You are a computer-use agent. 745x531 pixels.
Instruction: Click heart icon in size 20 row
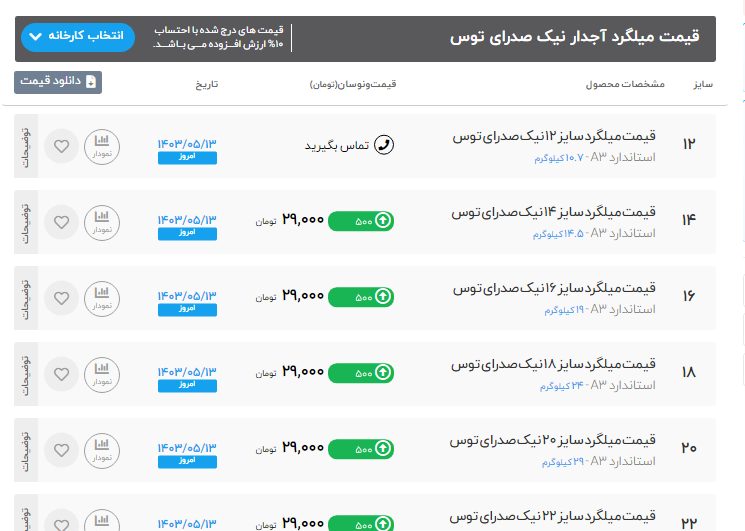[x=62, y=449]
